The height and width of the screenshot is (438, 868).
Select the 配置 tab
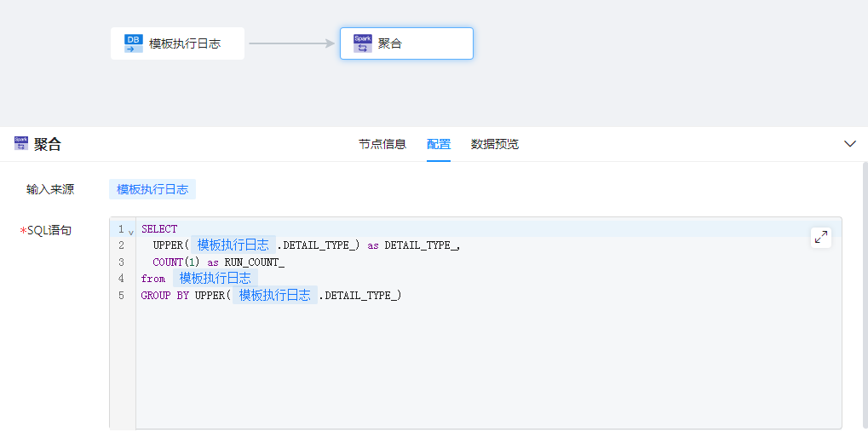[x=439, y=144]
